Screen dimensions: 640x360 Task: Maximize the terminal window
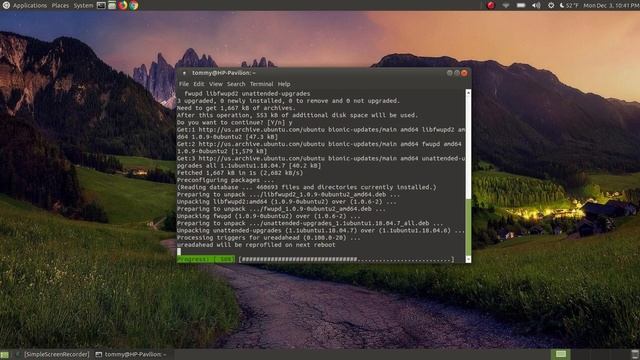(x=457, y=73)
